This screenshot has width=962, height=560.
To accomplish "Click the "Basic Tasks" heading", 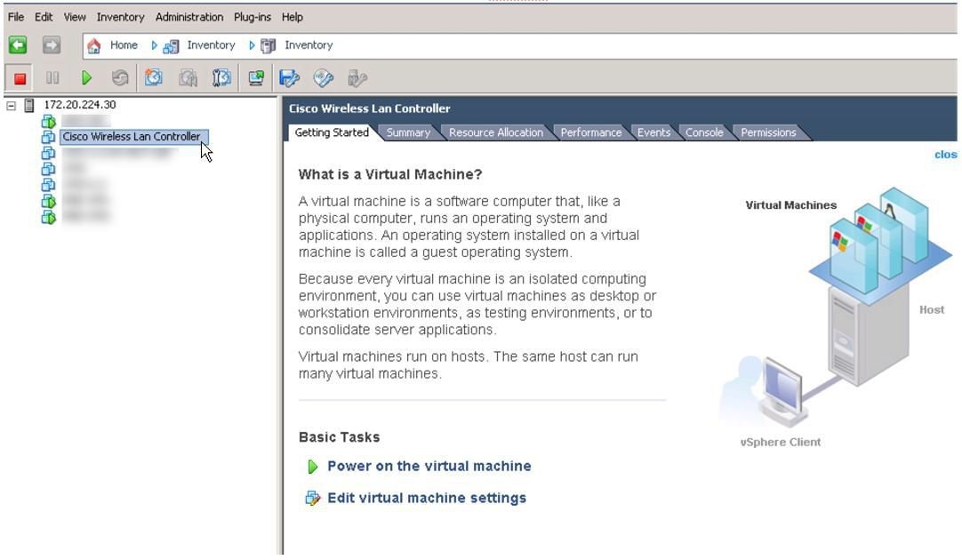I will pyautogui.click(x=340, y=437).
